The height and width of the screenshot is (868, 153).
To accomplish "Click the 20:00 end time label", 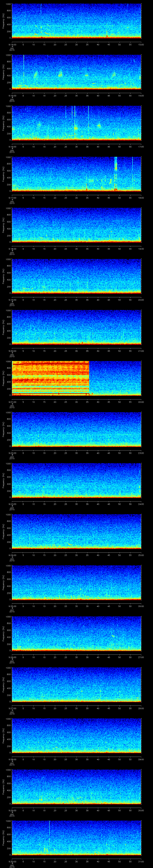I will coord(141,300).
